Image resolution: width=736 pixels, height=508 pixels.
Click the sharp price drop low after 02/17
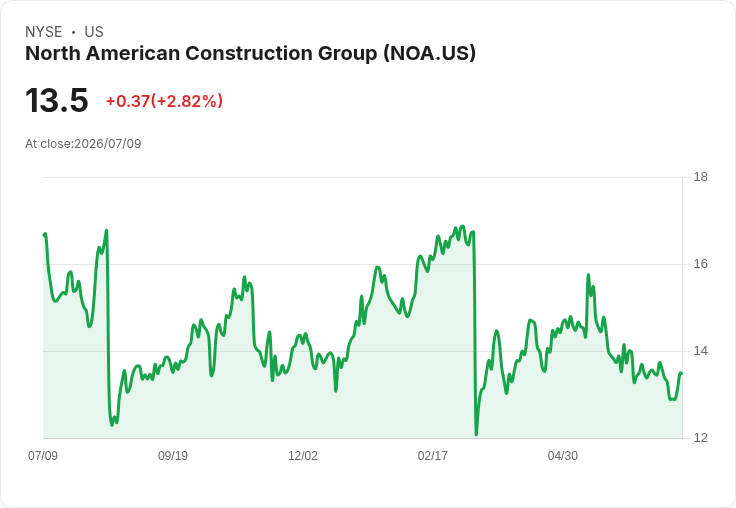click(x=476, y=434)
